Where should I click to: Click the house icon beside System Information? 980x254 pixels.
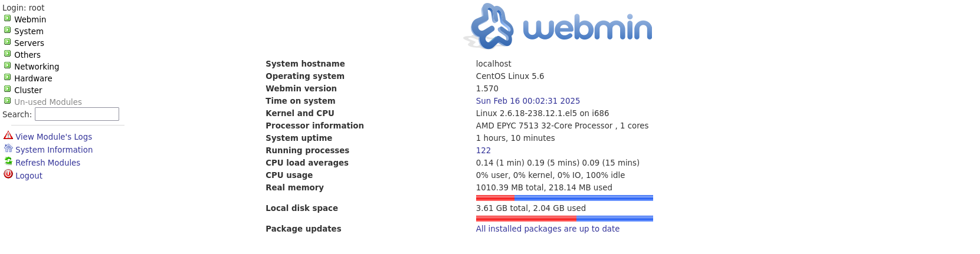click(8, 149)
